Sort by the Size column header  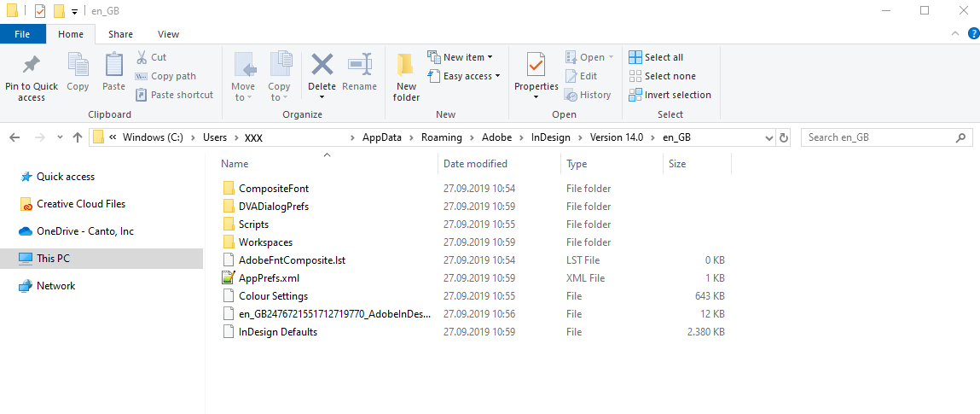677,164
